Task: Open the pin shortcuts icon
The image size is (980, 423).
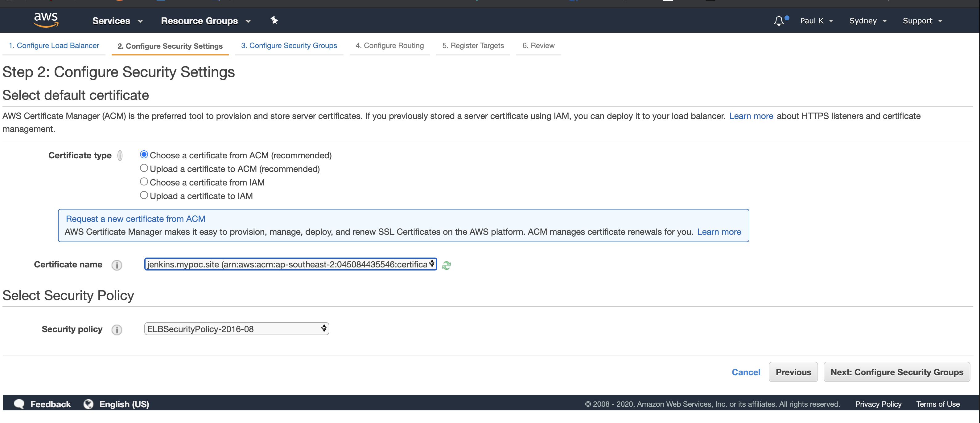Action: pos(274,21)
